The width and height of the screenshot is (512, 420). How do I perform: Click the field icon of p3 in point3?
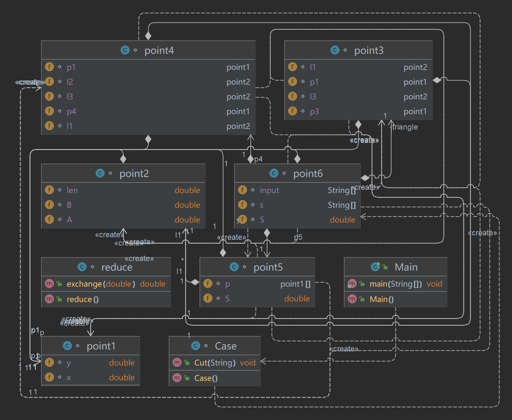click(x=293, y=111)
